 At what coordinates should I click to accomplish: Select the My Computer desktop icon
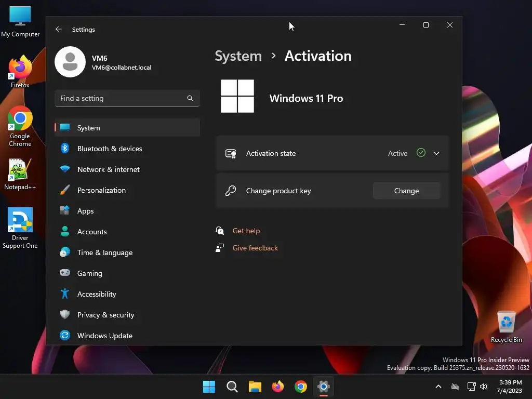(20, 22)
